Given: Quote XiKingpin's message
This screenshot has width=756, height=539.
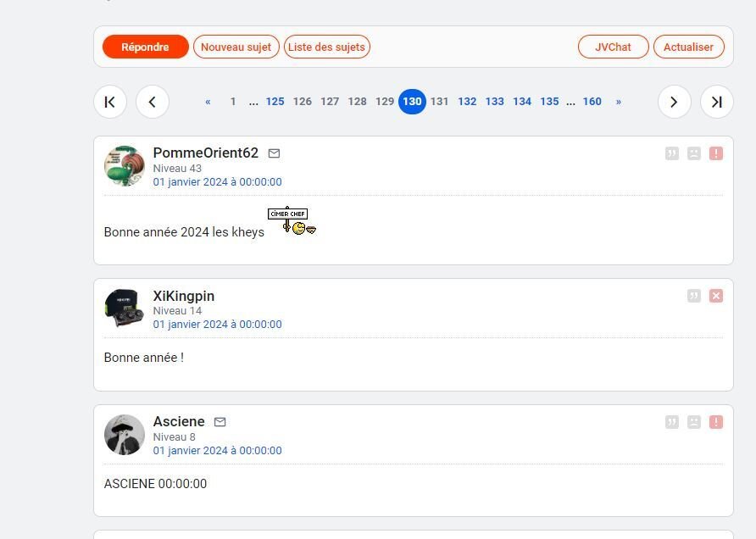Looking at the screenshot, I should (694, 296).
